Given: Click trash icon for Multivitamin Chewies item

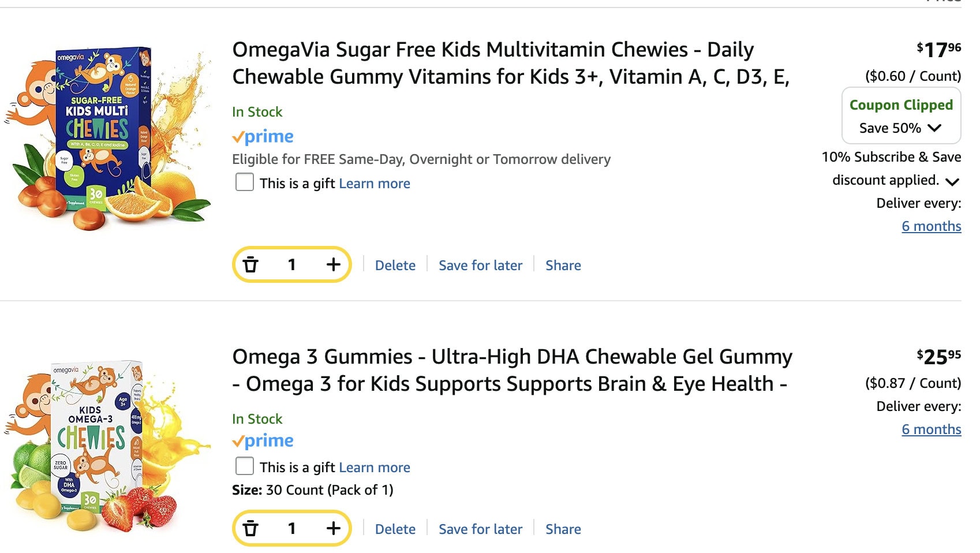Looking at the screenshot, I should click(x=250, y=265).
